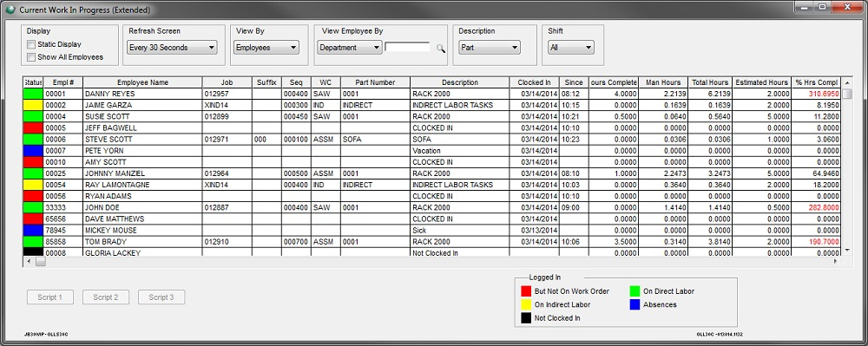Click the red 190.7000 percent value
The image size is (868, 346).
[x=816, y=242]
